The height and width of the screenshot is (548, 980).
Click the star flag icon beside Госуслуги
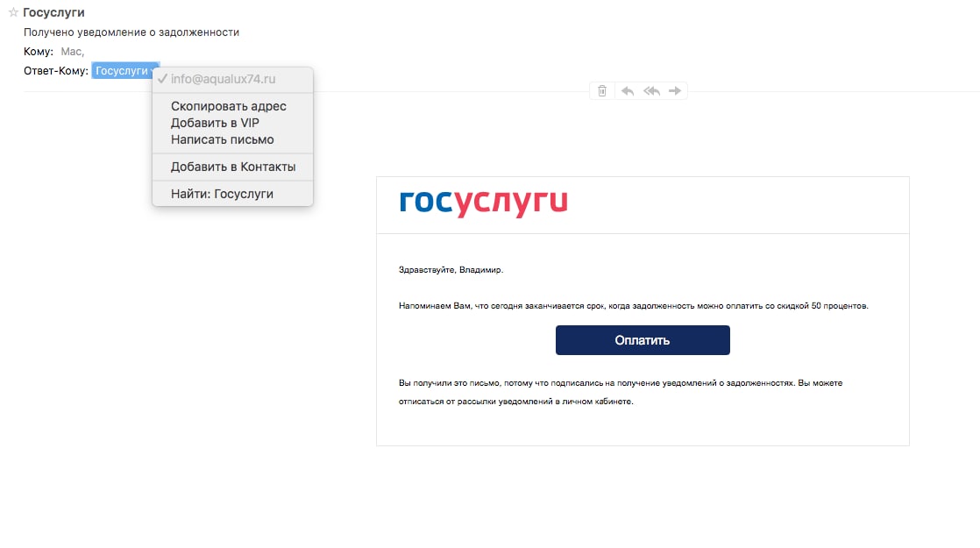12,12
